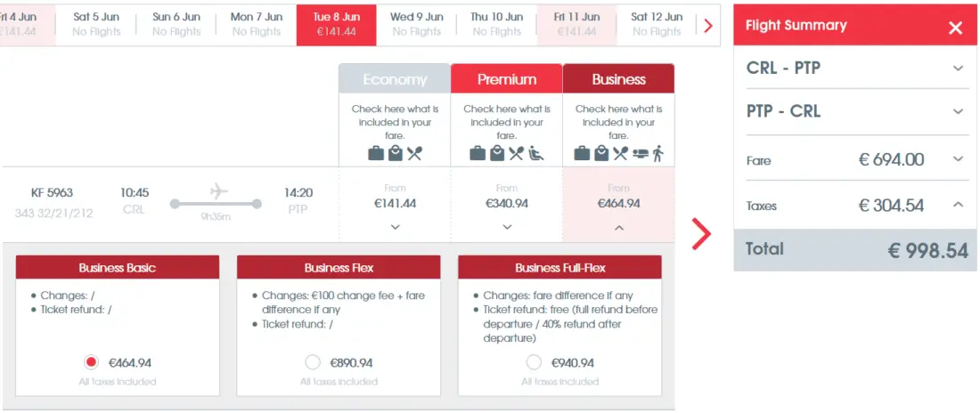Select the Business Basic €464.94 fare
This screenshot has height=413, width=980.
(91, 362)
